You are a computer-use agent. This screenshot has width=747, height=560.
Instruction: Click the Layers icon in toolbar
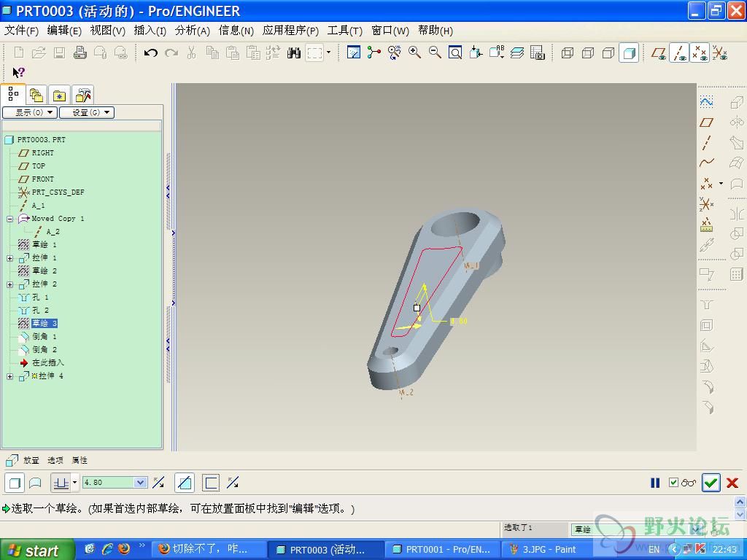pos(517,52)
